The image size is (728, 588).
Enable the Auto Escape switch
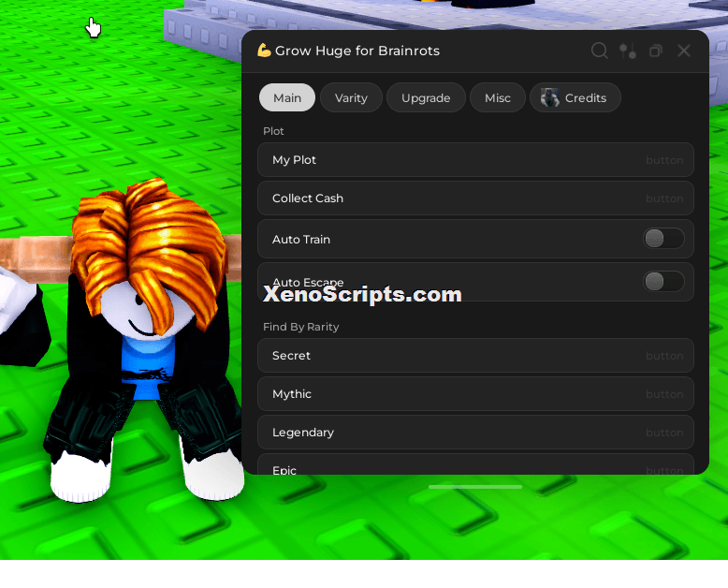663,282
